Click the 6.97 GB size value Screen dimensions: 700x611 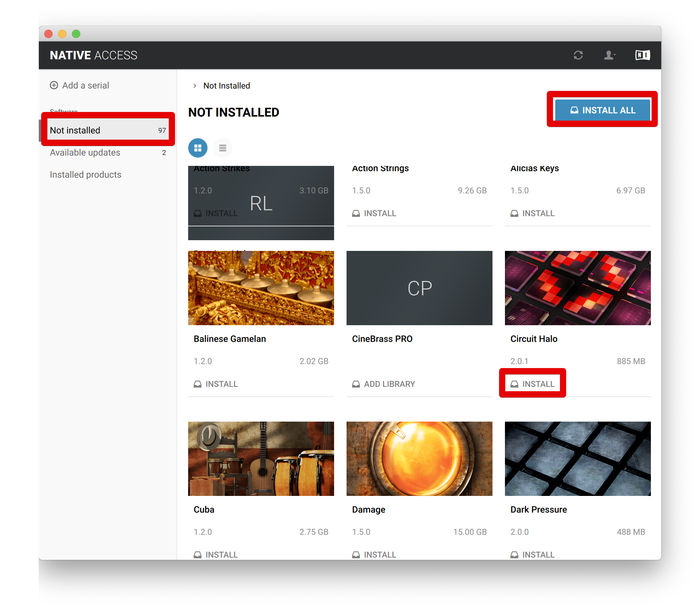click(630, 190)
